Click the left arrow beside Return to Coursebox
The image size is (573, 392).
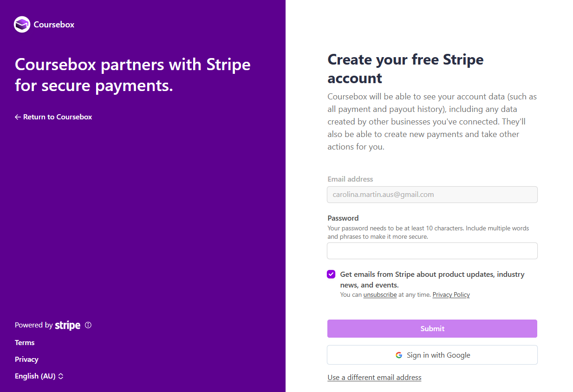click(18, 117)
